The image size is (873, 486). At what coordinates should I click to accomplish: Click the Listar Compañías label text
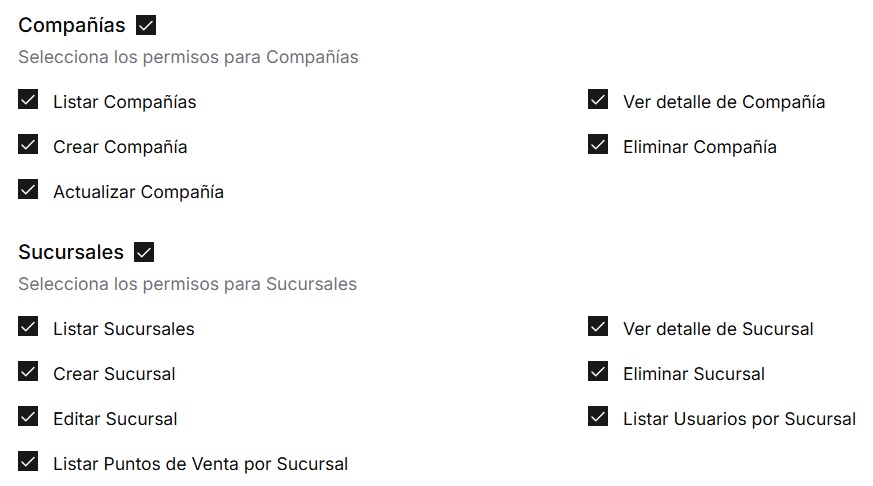(124, 102)
